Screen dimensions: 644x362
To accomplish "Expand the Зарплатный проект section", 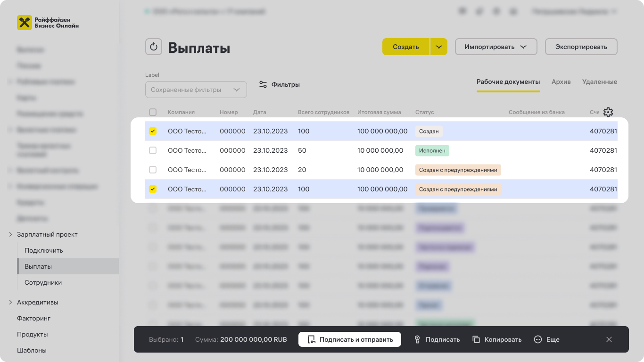I will click(x=11, y=234).
